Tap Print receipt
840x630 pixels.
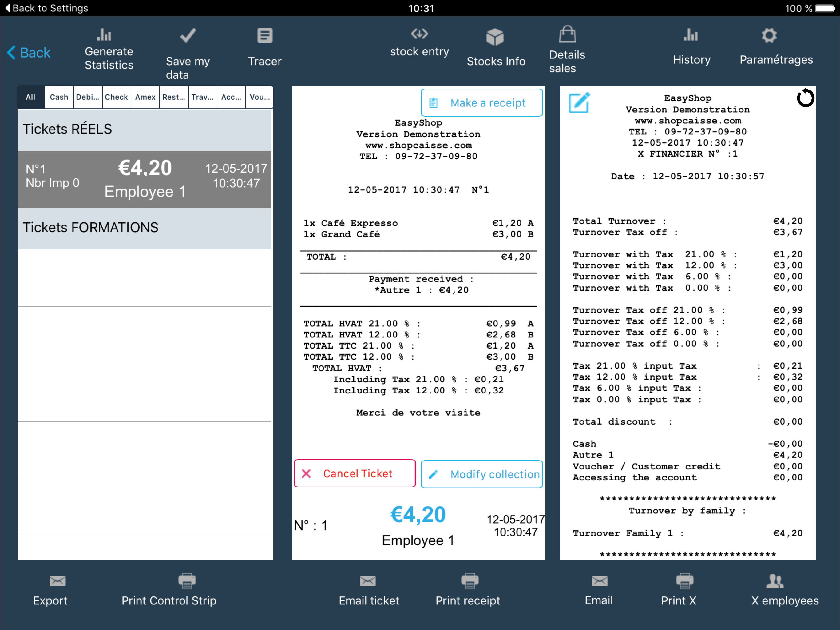tap(468, 590)
